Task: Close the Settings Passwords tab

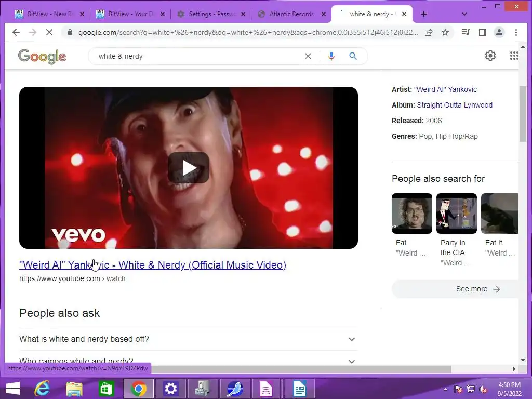Action: [x=243, y=14]
